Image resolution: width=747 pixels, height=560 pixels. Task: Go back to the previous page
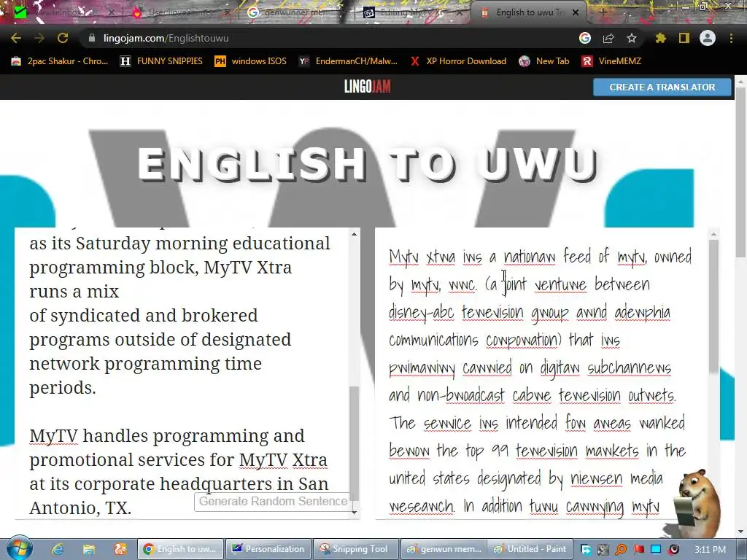click(x=16, y=38)
